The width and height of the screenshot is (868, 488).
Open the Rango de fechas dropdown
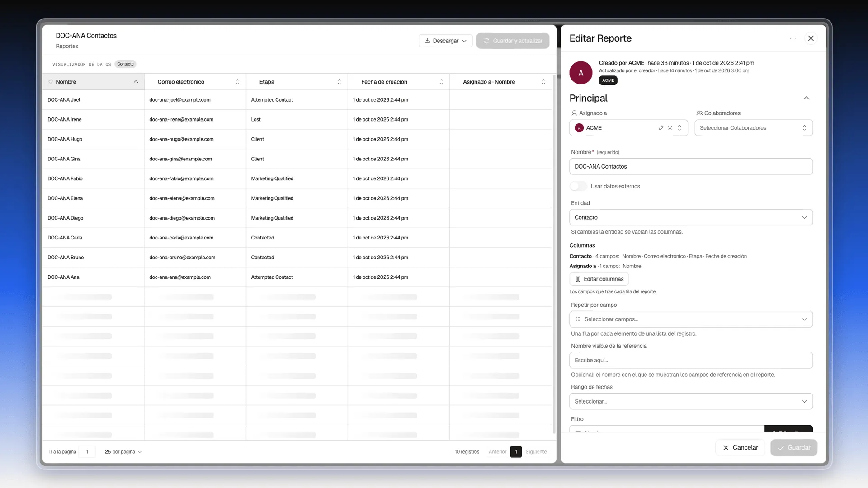691,401
